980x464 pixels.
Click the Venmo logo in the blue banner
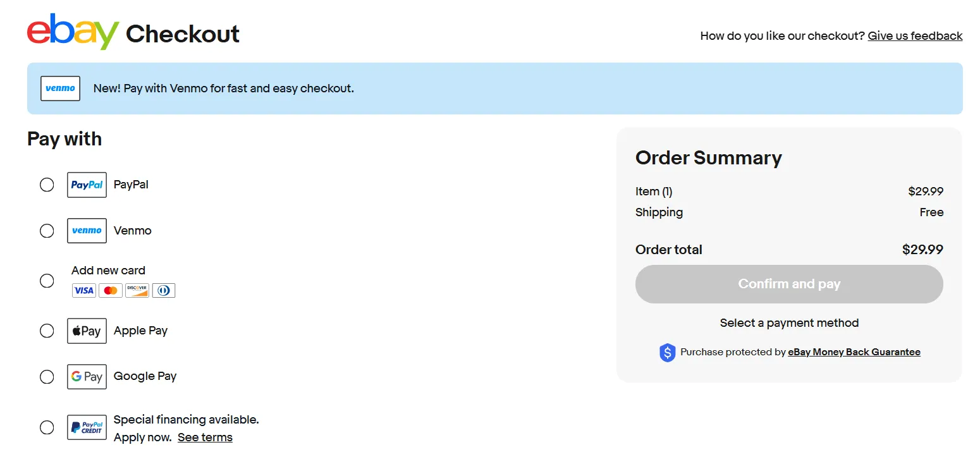pyautogui.click(x=60, y=89)
